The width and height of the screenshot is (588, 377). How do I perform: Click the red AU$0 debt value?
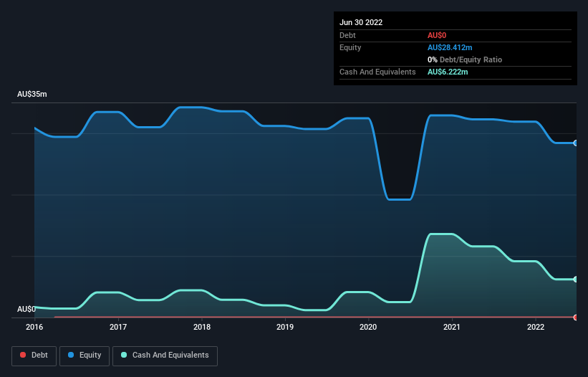pos(437,35)
